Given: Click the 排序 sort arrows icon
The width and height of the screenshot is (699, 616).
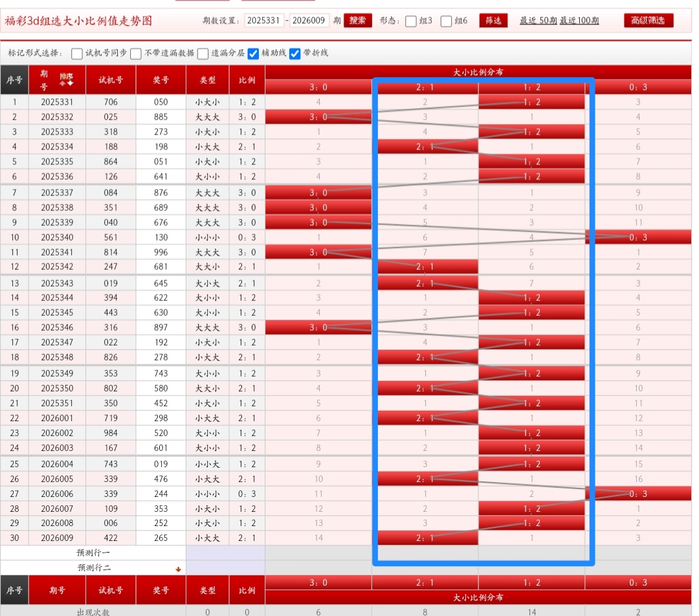Looking at the screenshot, I should (x=66, y=80).
